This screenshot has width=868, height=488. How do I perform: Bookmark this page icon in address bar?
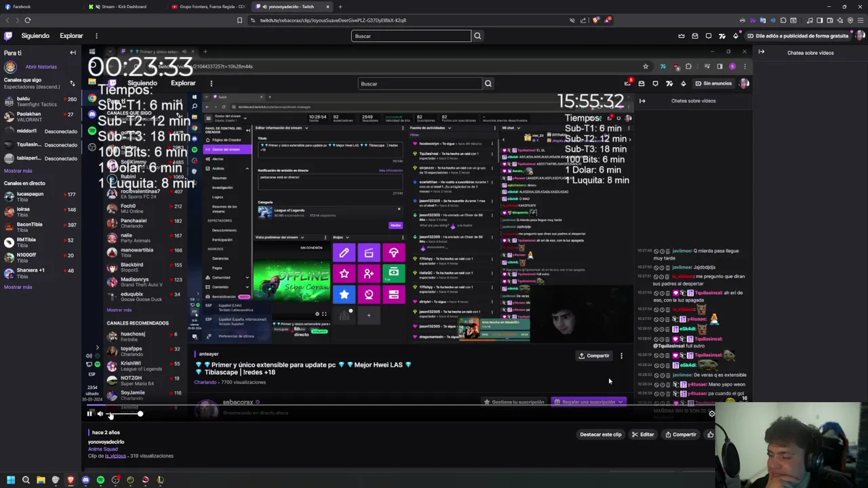tap(239, 20)
